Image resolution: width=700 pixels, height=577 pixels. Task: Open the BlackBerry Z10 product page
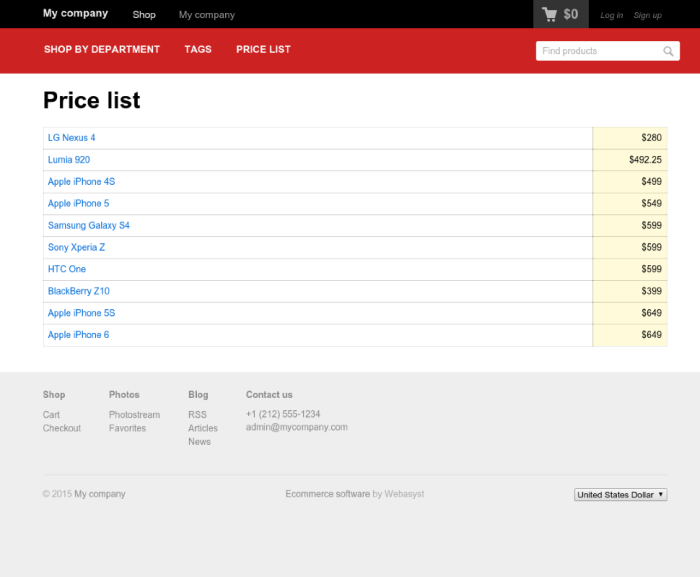click(79, 291)
